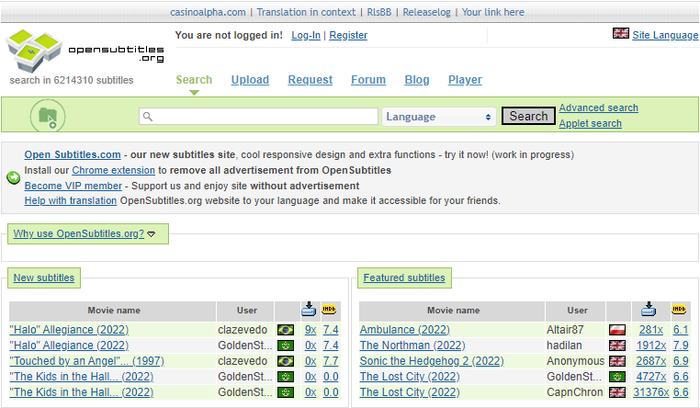
Task: Click Polish flag in Ambulance row
Action: [x=617, y=330]
